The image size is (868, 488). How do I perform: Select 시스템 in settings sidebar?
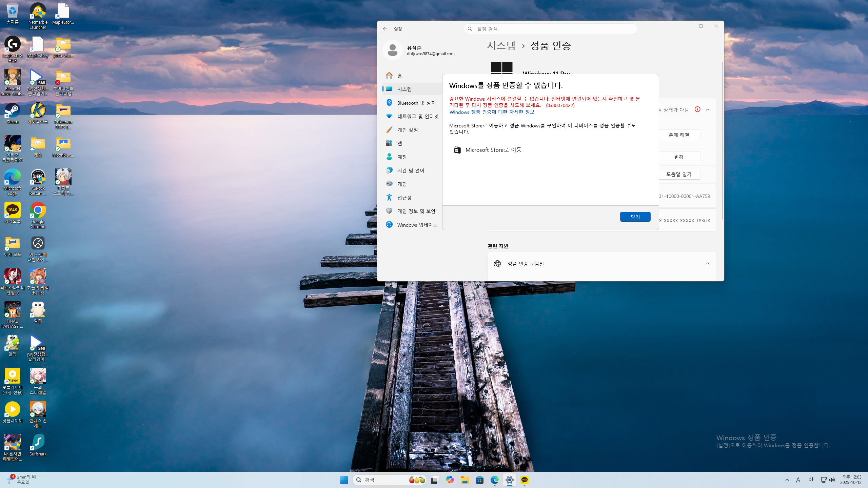pyautogui.click(x=412, y=89)
